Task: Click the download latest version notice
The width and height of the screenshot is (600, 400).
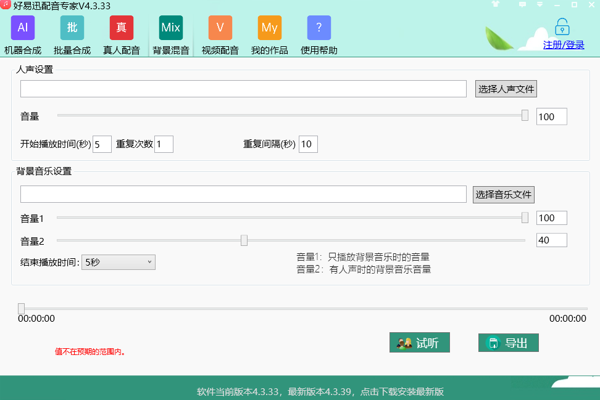Action: point(319,391)
